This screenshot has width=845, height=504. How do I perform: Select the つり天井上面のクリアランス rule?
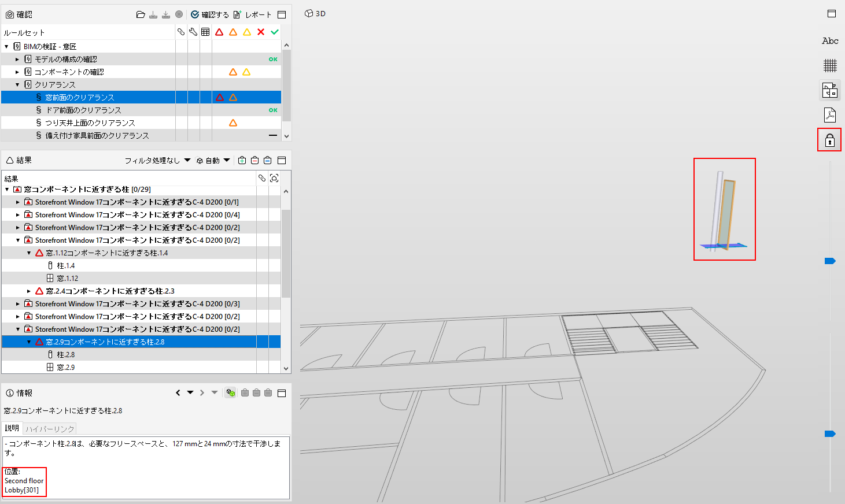[141, 123]
